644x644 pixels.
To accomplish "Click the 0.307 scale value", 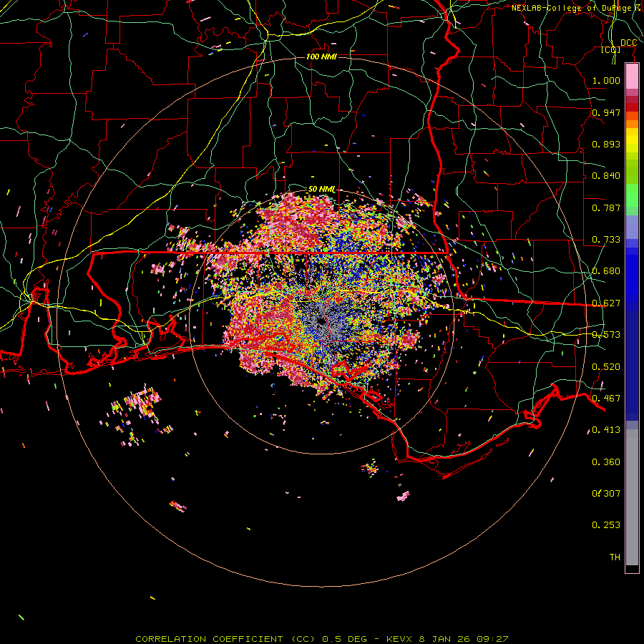I will click(x=606, y=494).
